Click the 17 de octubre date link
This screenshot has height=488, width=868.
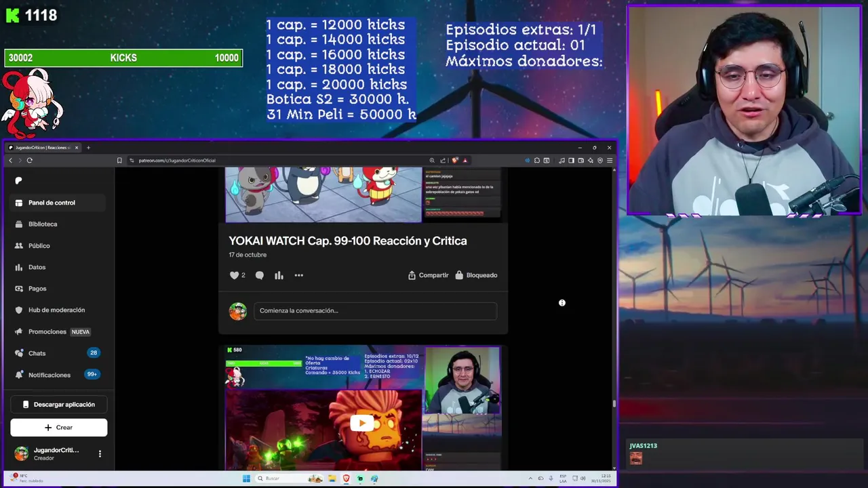pyautogui.click(x=248, y=255)
